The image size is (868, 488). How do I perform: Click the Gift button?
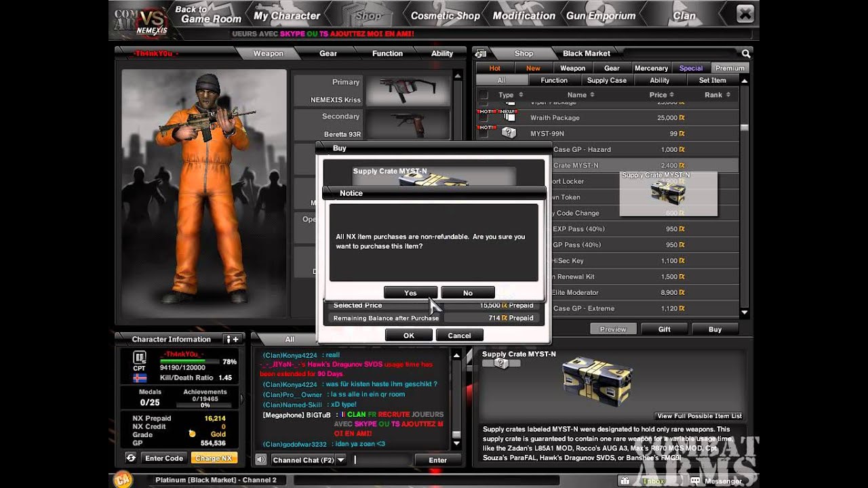pyautogui.click(x=665, y=329)
